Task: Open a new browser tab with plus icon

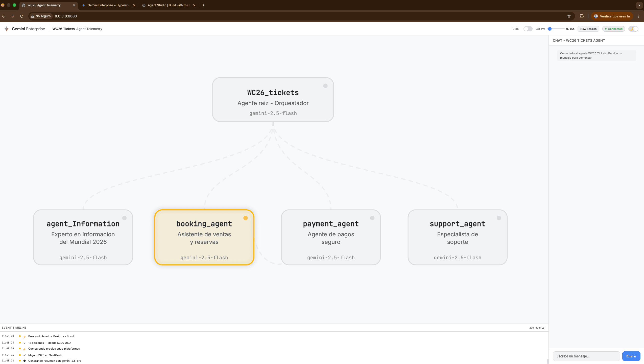Action: (203, 5)
